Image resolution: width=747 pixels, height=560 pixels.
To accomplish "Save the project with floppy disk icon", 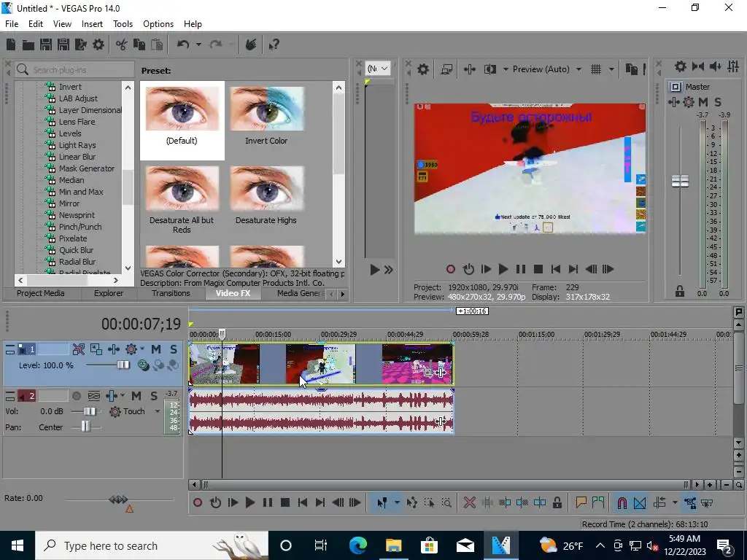I will (x=46, y=44).
